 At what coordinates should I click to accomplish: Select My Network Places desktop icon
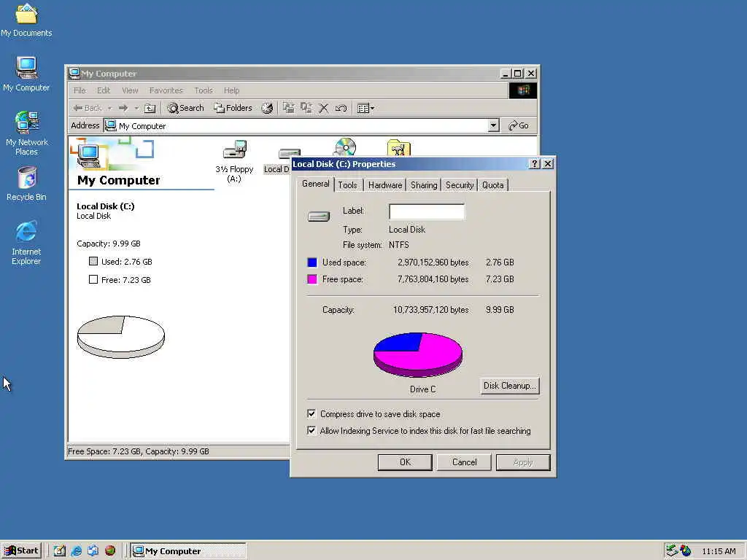(x=26, y=133)
